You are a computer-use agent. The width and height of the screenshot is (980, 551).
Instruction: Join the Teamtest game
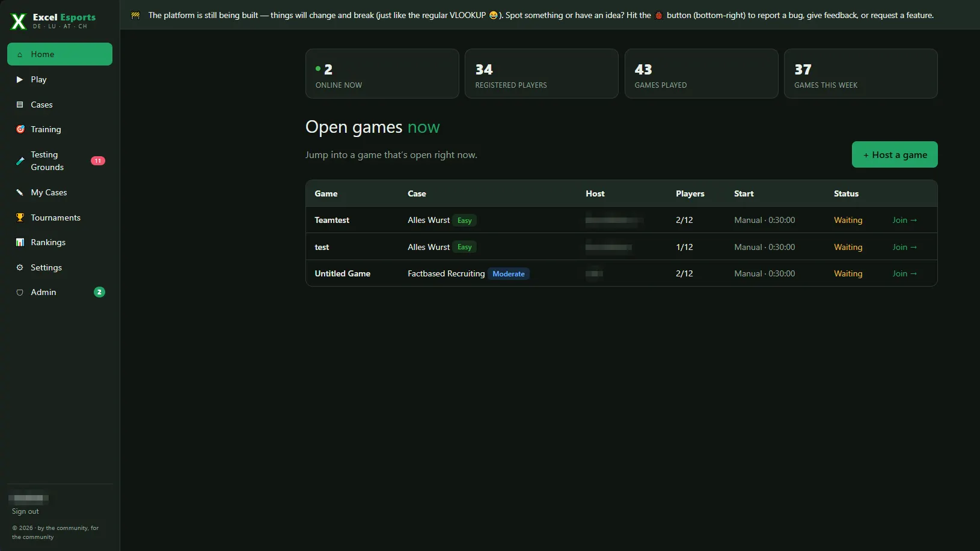pos(905,220)
